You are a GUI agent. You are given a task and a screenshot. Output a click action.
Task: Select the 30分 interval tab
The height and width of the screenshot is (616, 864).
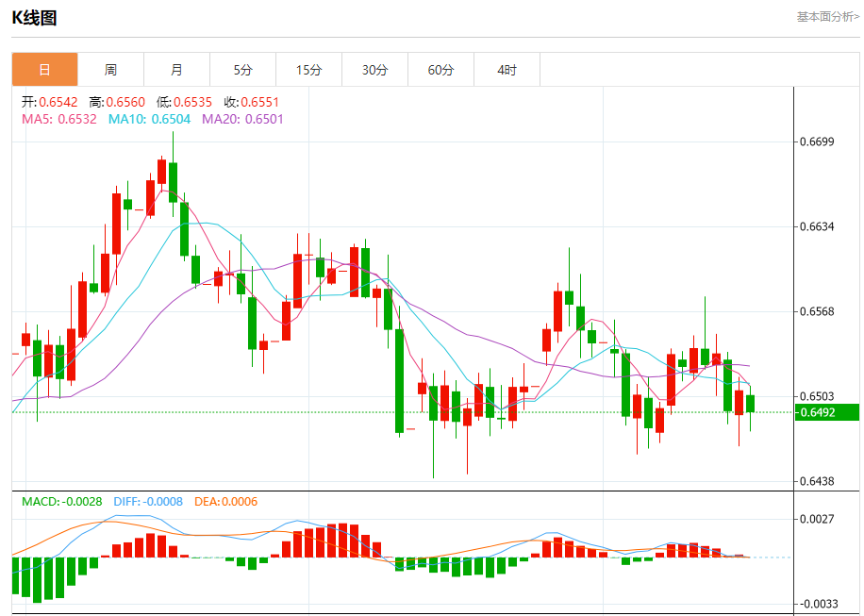[x=375, y=70]
